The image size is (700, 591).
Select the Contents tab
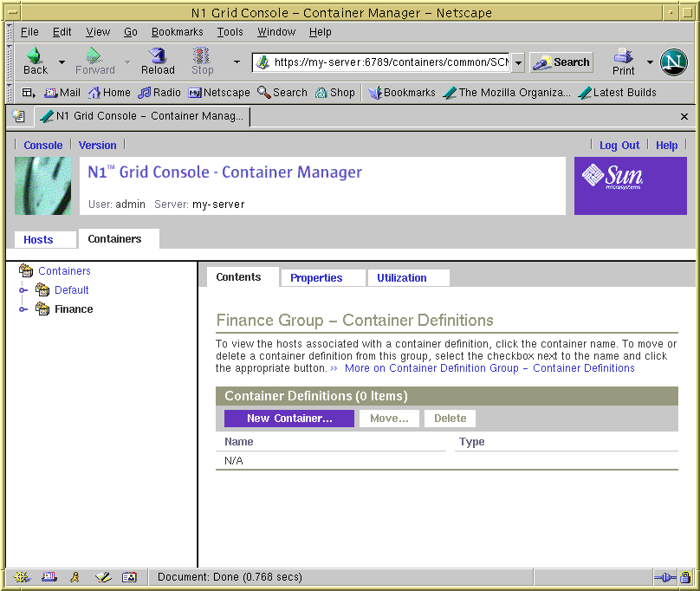pos(243,277)
